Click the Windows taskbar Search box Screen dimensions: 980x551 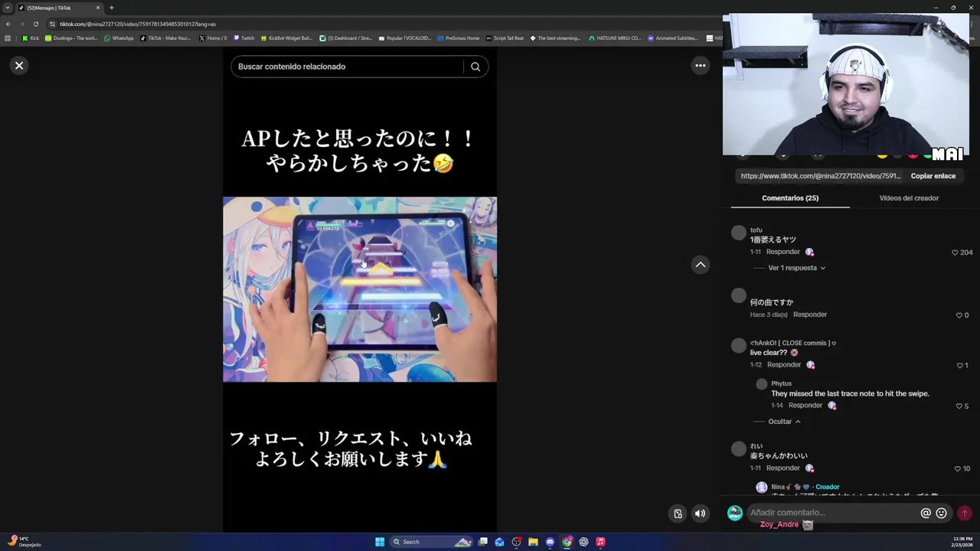pyautogui.click(x=431, y=542)
